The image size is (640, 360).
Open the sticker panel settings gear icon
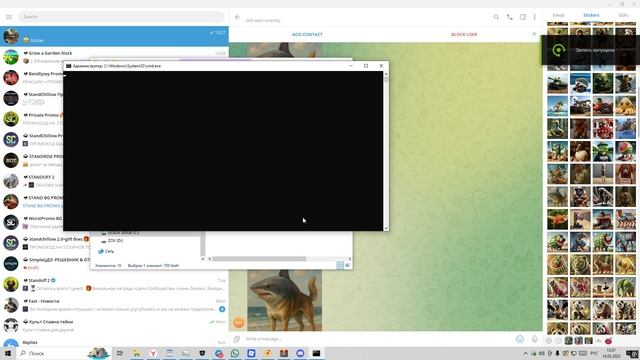(549, 340)
